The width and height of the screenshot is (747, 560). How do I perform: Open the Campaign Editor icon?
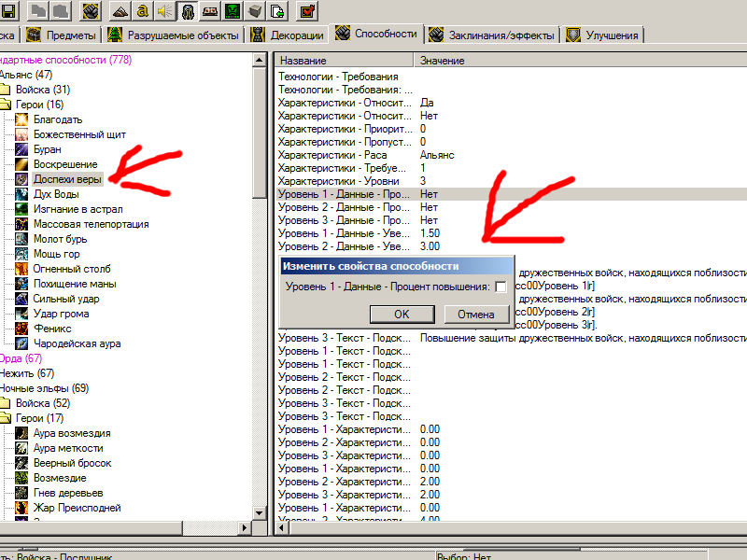pos(209,10)
